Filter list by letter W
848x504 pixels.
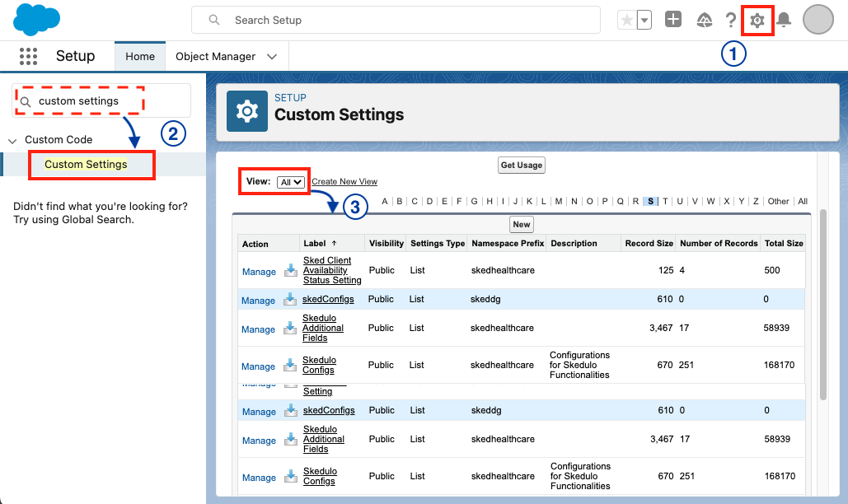click(x=710, y=202)
